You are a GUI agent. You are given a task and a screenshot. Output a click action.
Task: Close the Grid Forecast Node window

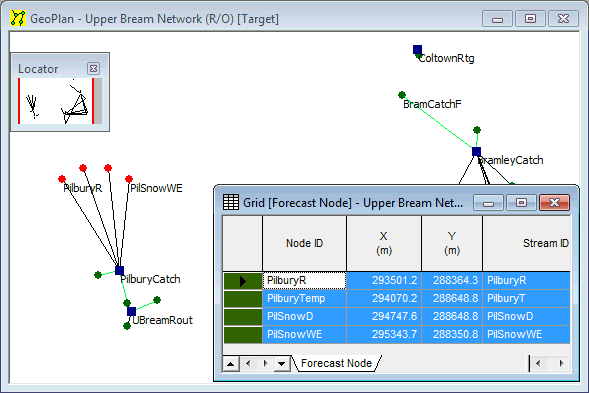pyautogui.click(x=554, y=203)
